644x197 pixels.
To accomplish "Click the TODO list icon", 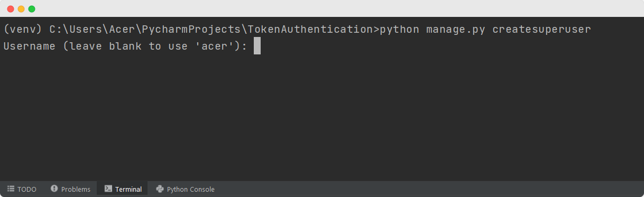I will coord(11,189).
